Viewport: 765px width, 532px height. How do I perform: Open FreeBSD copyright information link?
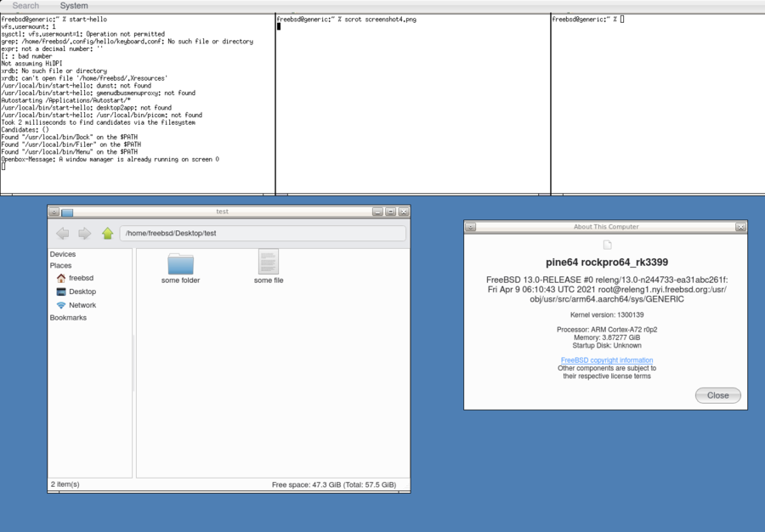coord(607,360)
